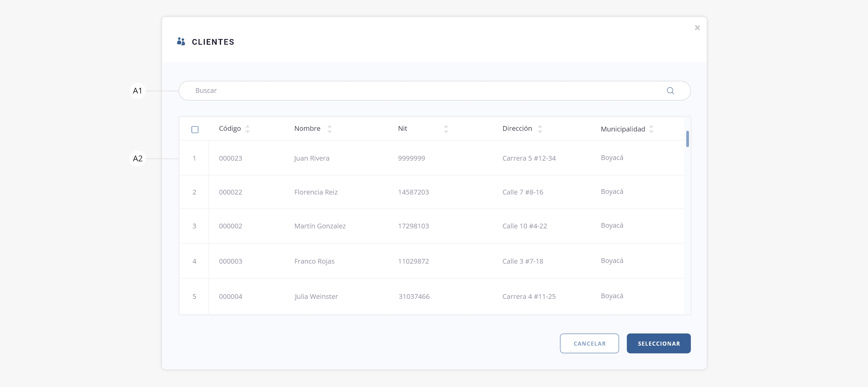Select the Florencia Reiz row
The width and height of the screenshot is (868, 387).
[x=316, y=192]
